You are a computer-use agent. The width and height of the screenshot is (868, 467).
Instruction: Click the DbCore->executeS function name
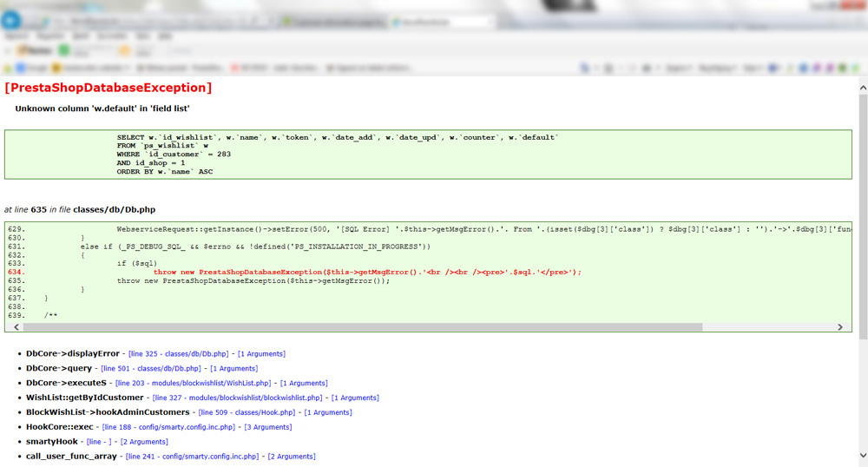click(x=66, y=383)
